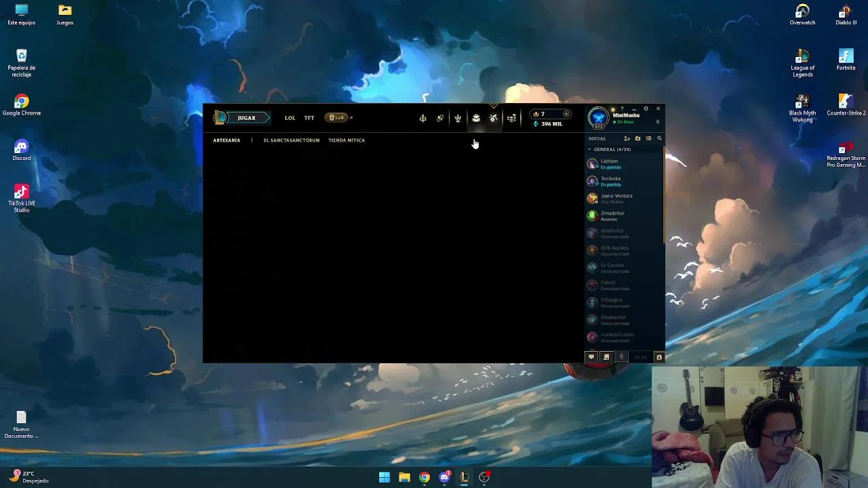Open the hammer crafting icon
This screenshot has height=488, width=868.
(x=494, y=118)
